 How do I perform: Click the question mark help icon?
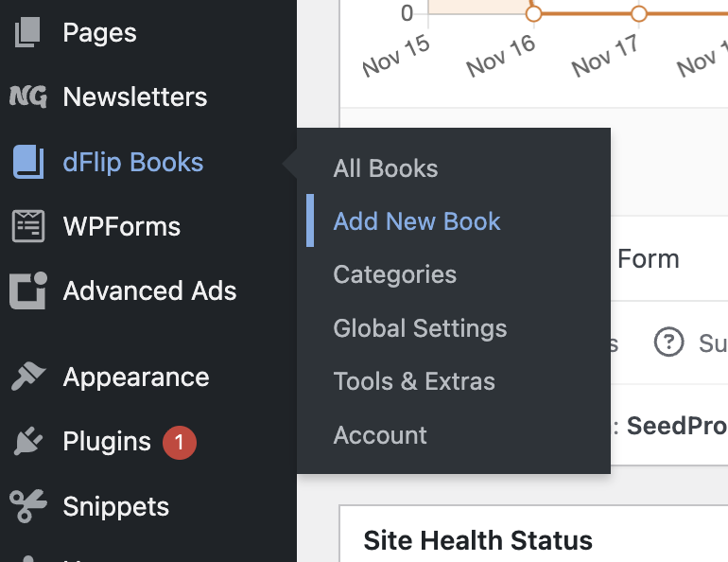coord(668,342)
